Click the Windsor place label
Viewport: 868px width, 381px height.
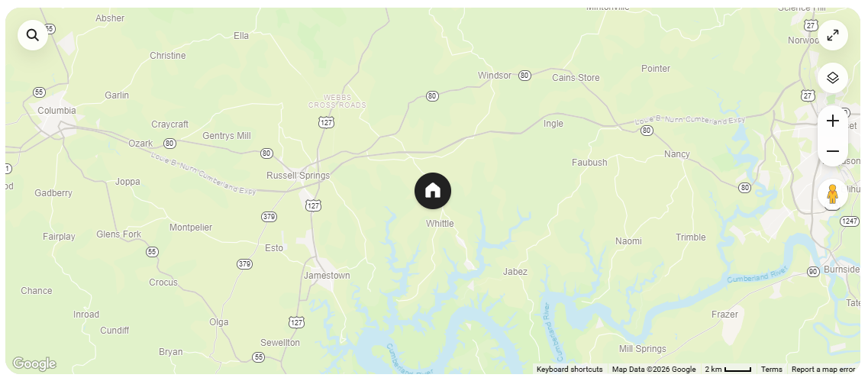pyautogui.click(x=495, y=76)
